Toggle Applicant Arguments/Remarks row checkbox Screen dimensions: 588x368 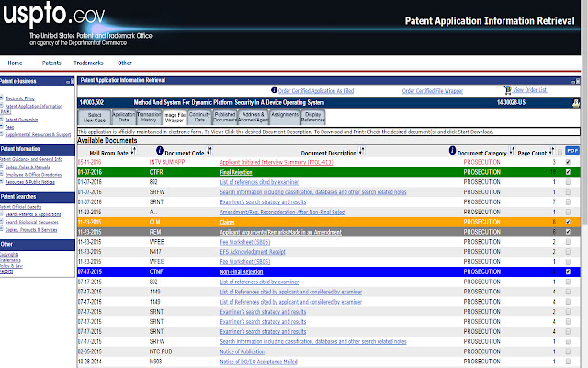pos(568,232)
